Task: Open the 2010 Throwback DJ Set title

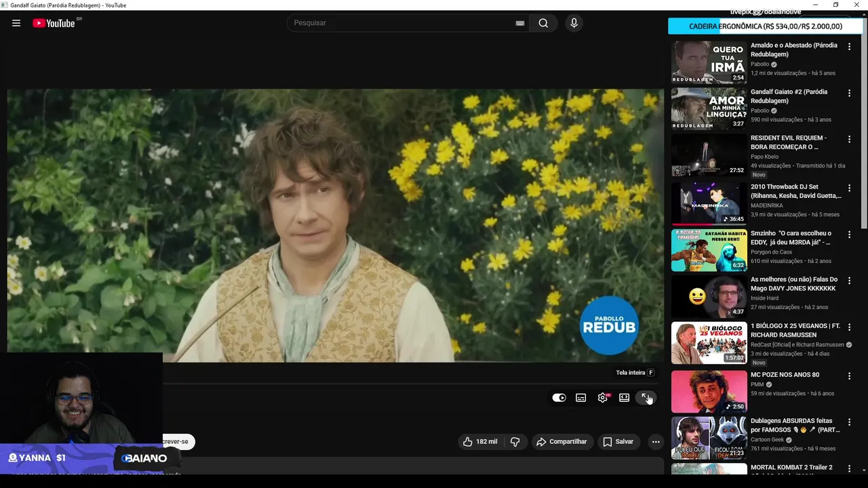Action: click(795, 191)
